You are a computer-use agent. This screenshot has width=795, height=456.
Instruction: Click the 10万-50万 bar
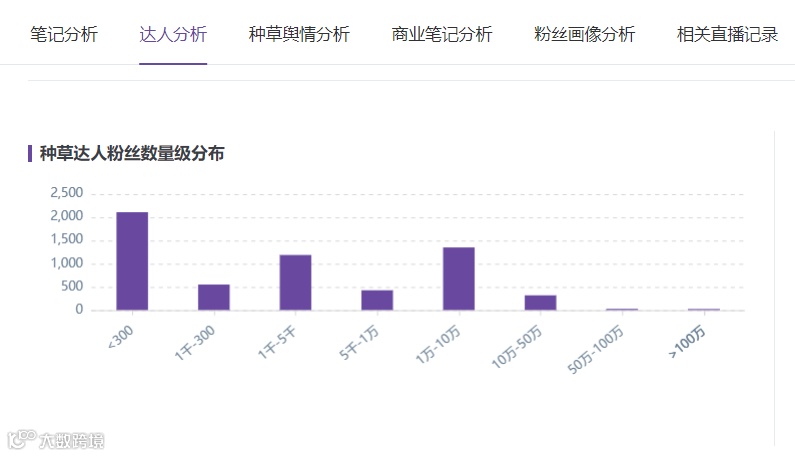tap(540, 302)
